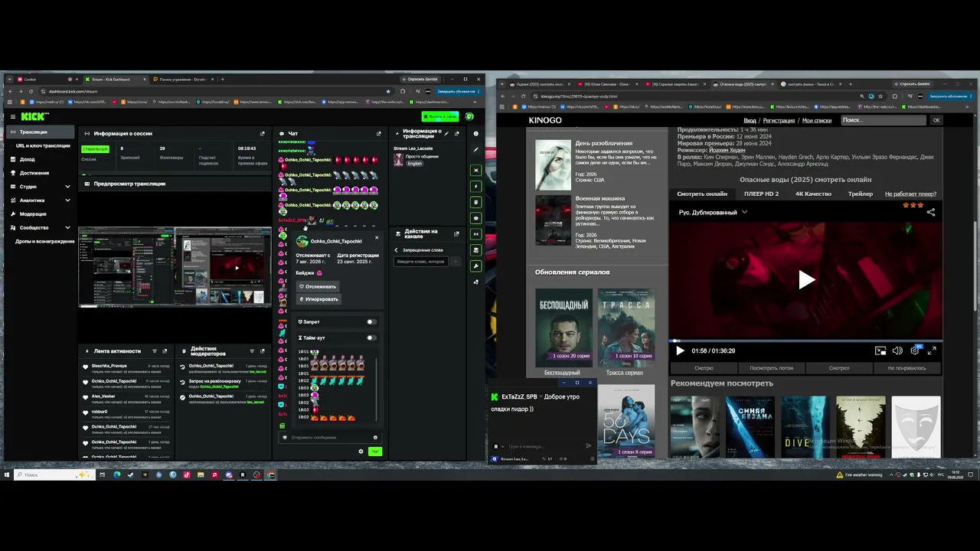980x551 pixels.
Task: Share the Kinogo video player
Action: (931, 212)
